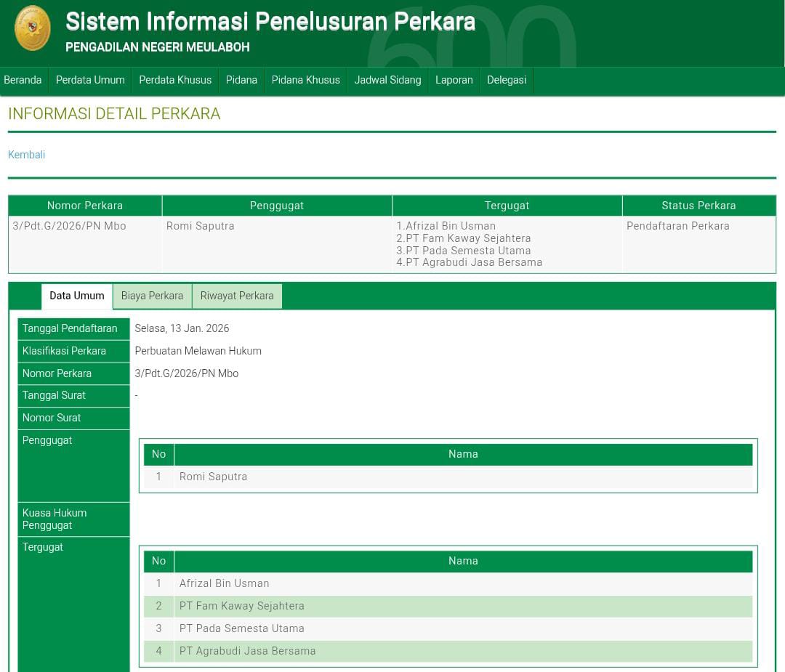This screenshot has height=672, width=785.
Task: Select Perdata Khusus in the navigation bar
Action: pos(175,80)
